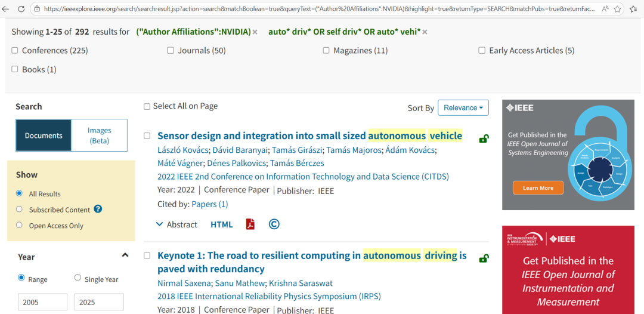
Task: Open Cited by Papers (1) link
Action: (210, 204)
